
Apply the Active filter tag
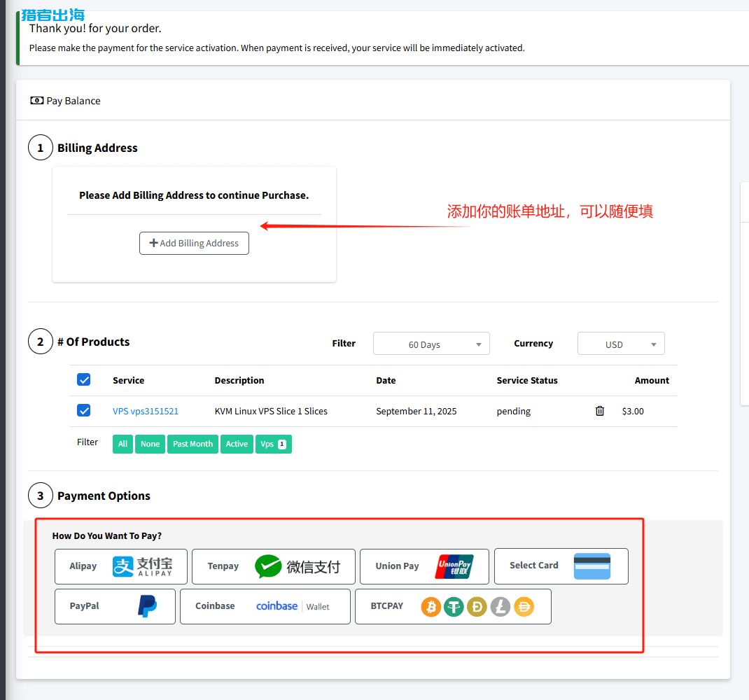[237, 444]
